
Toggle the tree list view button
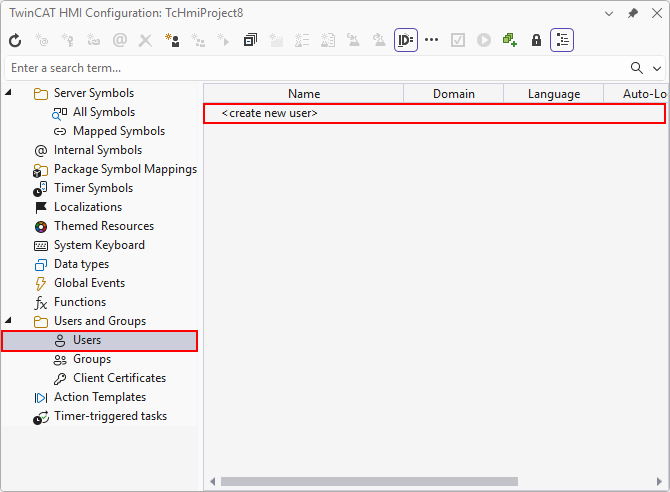point(562,41)
